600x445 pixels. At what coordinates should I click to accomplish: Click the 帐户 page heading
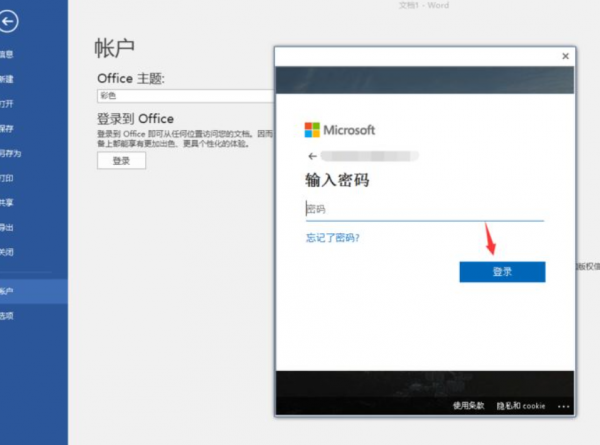click(114, 49)
